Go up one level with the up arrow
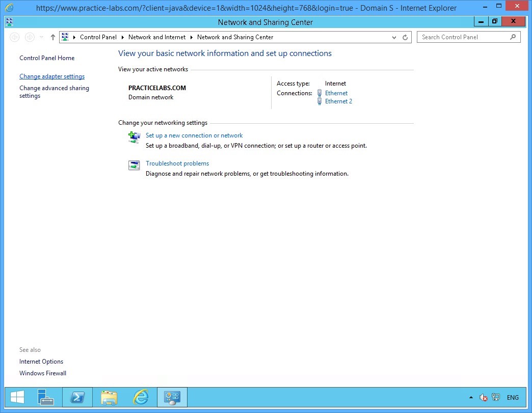This screenshot has height=413, width=532. [x=53, y=37]
